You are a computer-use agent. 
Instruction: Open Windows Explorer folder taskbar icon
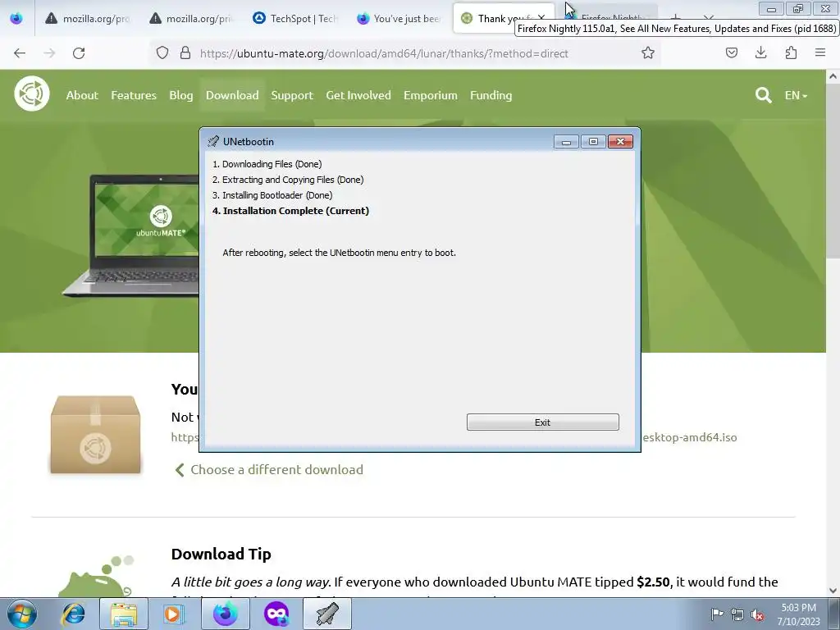point(124,614)
